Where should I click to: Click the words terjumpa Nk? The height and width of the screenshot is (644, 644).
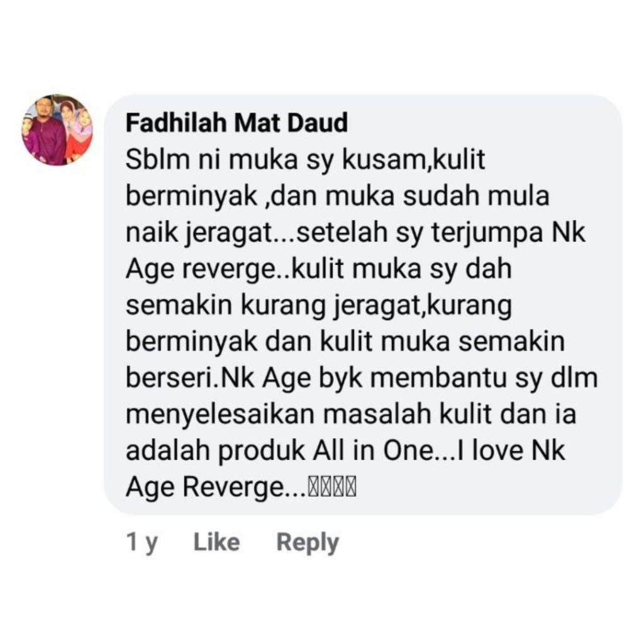tap(508, 233)
